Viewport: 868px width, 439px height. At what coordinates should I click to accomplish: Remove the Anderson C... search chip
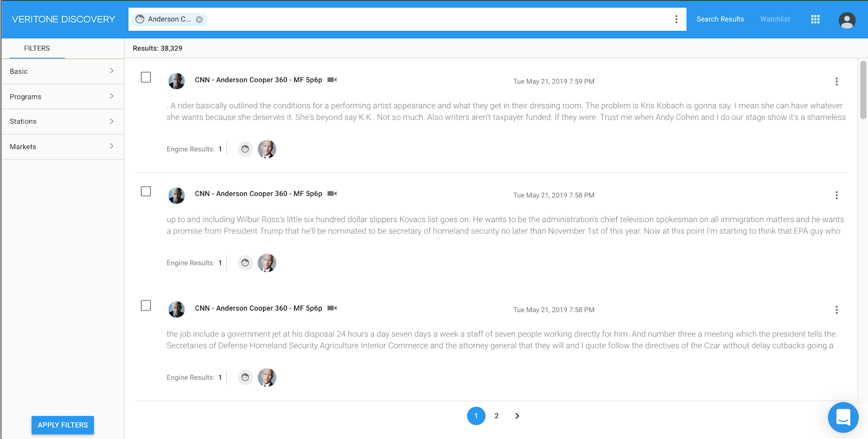[x=199, y=20]
